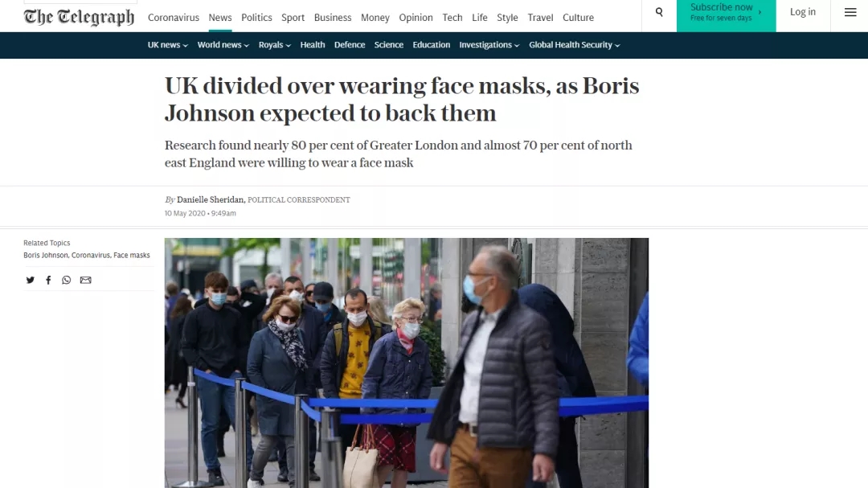Share article via WhatsApp icon
868x488 pixels.
67,280
